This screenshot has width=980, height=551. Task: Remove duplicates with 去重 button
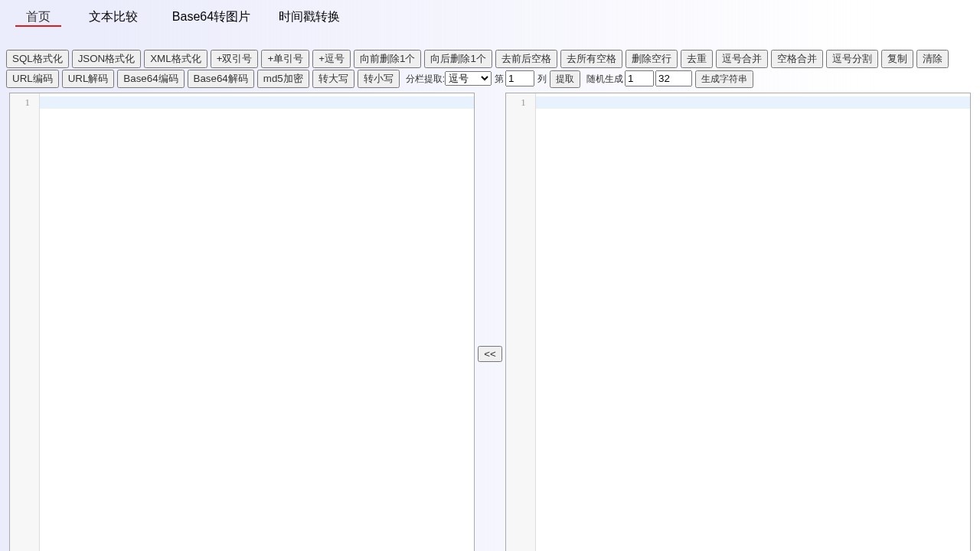coord(697,59)
